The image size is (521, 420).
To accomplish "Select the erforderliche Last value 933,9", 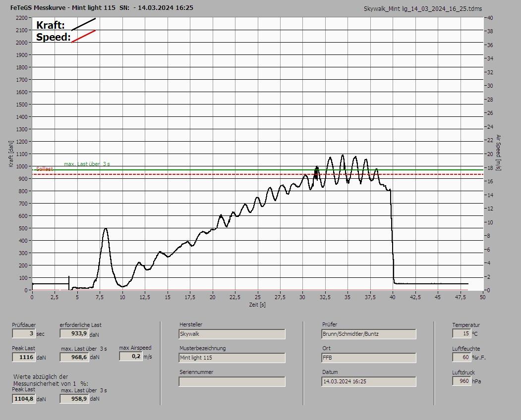I will (x=74, y=333).
